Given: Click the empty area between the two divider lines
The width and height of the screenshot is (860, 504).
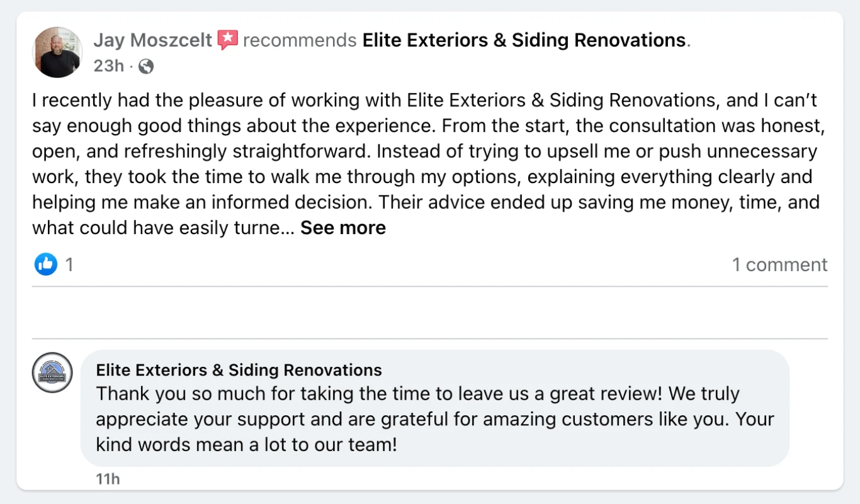Looking at the screenshot, I should [x=430, y=313].
